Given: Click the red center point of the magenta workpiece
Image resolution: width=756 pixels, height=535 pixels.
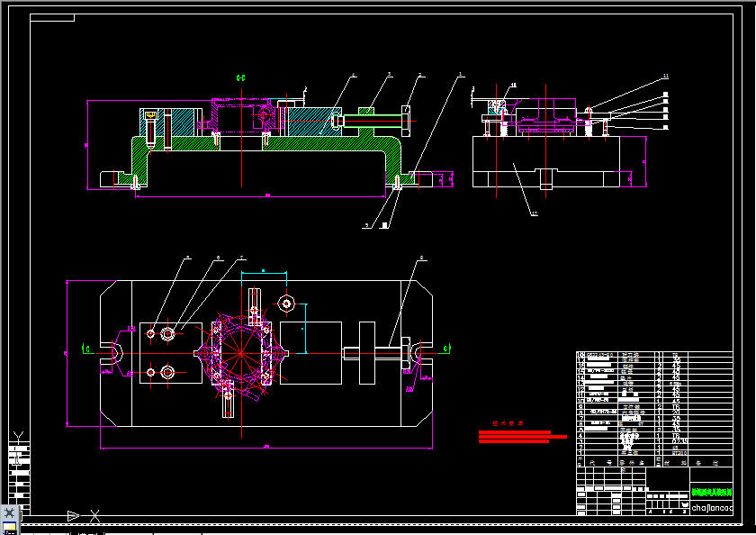Looking at the screenshot, I should click(241, 354).
